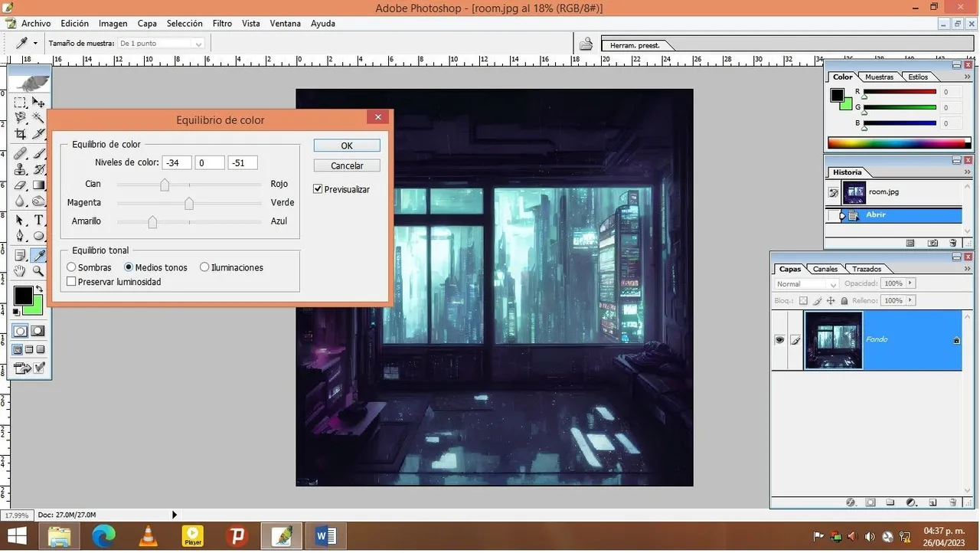
Task: Select the Healing Brush tool
Action: point(21,154)
